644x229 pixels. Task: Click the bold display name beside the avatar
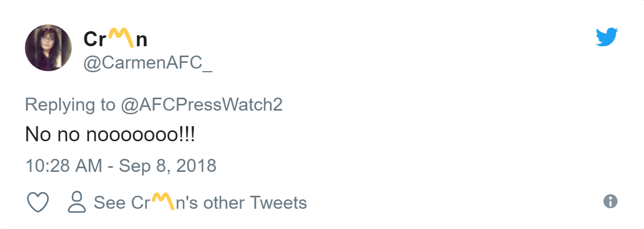tap(115, 39)
